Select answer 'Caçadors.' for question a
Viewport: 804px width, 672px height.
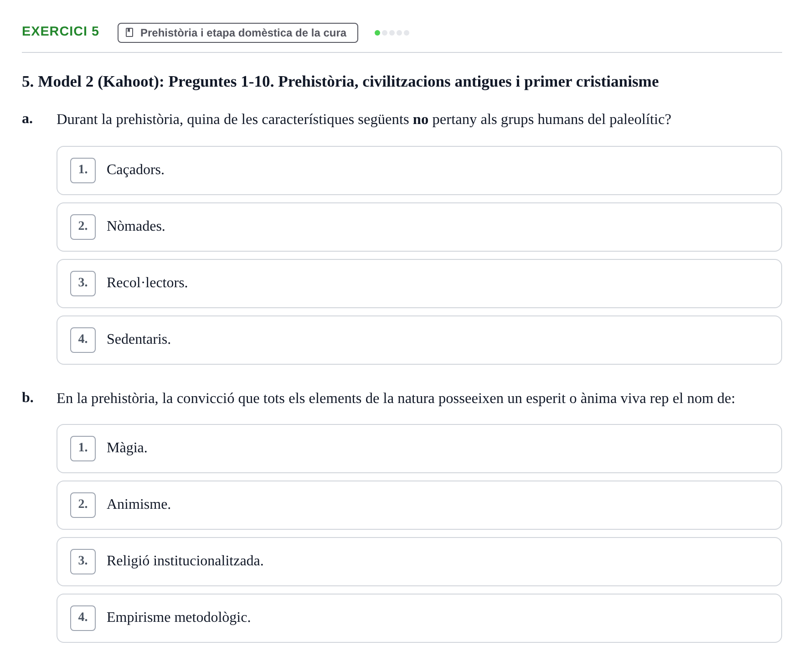click(x=419, y=171)
